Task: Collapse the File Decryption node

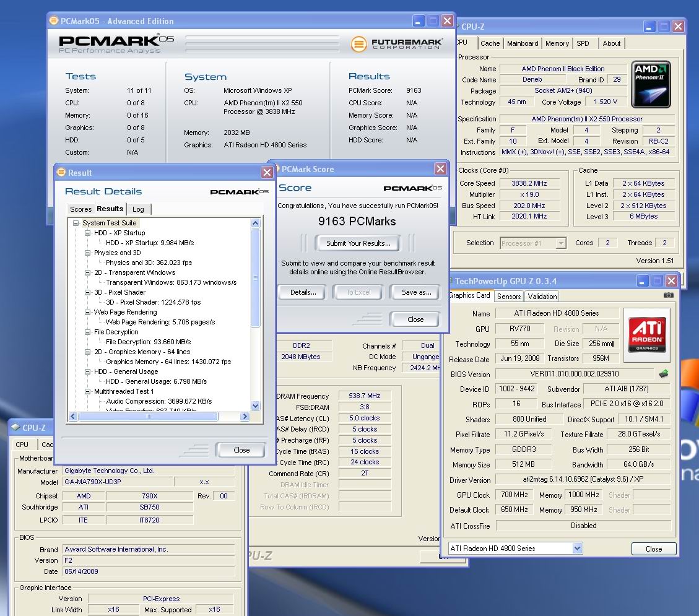Action: (x=88, y=332)
